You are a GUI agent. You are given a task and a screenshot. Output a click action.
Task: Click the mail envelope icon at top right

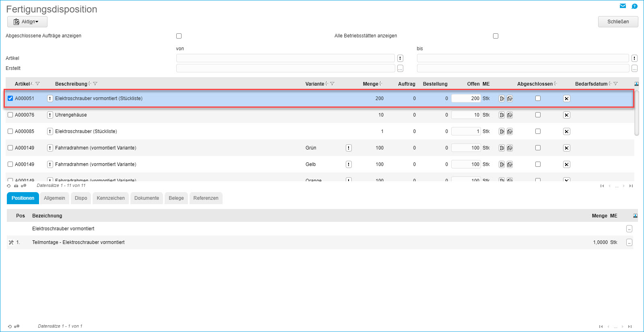623,6
